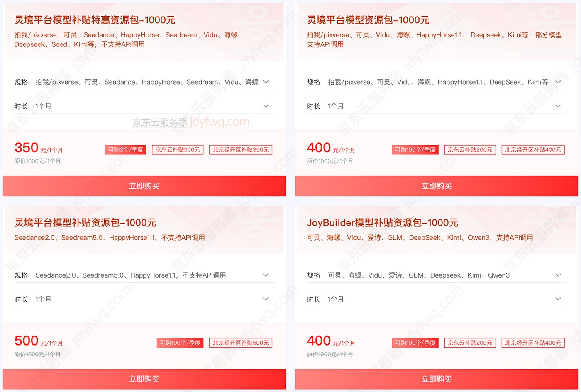
Task: Purchase the JoyBuilder package with 立即购买
Action: click(x=437, y=379)
